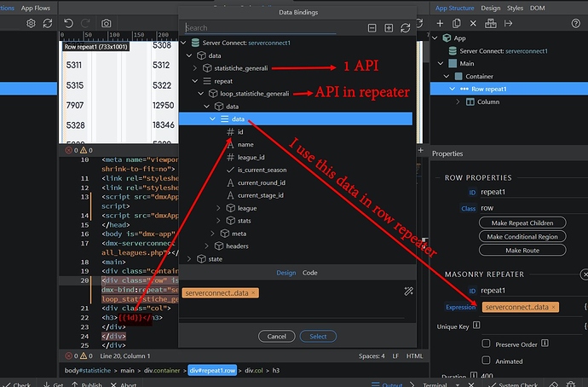Click the Server Connect database icon in bindings
The height and width of the screenshot is (387, 588).
point(195,43)
